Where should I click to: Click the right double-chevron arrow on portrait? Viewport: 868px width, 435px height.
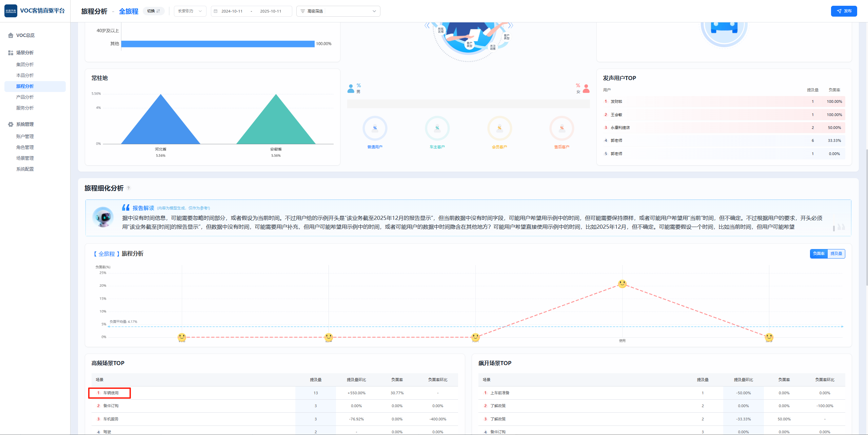coord(511,25)
